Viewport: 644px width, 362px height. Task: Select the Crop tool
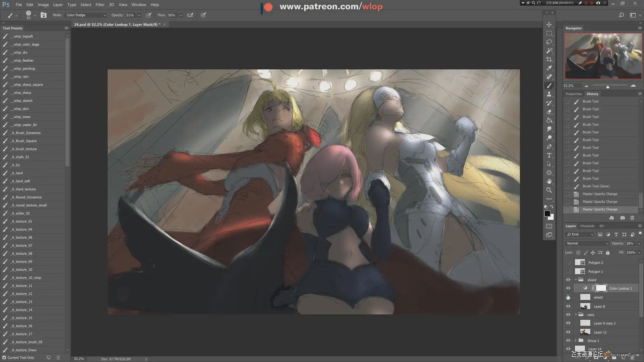tap(549, 60)
